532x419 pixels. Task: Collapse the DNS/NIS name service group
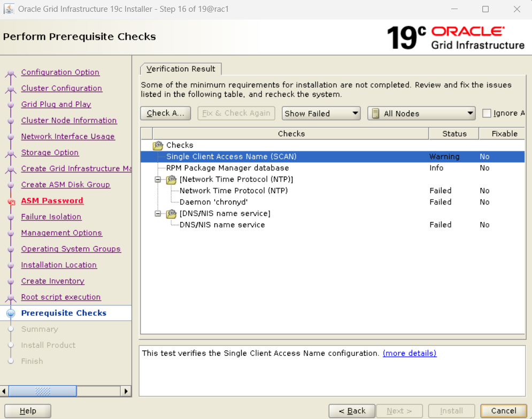(x=158, y=214)
